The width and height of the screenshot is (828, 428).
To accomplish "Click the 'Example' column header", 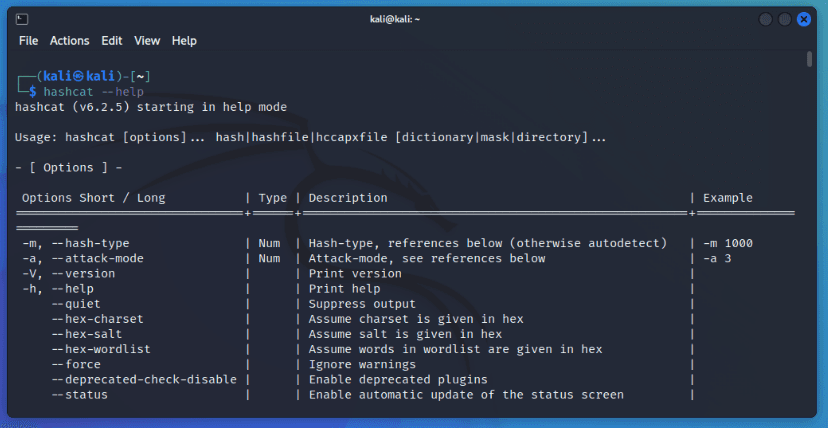I will 728,198.
